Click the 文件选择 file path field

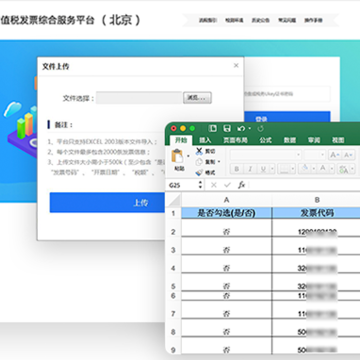tap(139, 98)
